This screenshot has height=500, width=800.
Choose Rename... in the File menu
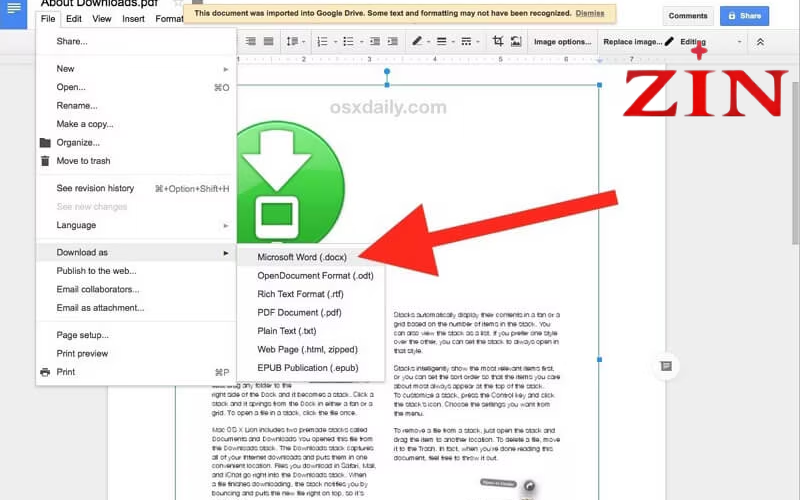pos(136,106)
